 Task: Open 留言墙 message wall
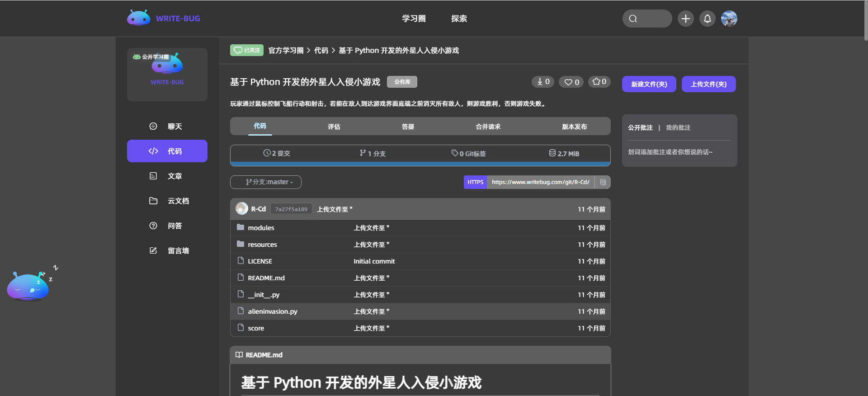tap(167, 250)
